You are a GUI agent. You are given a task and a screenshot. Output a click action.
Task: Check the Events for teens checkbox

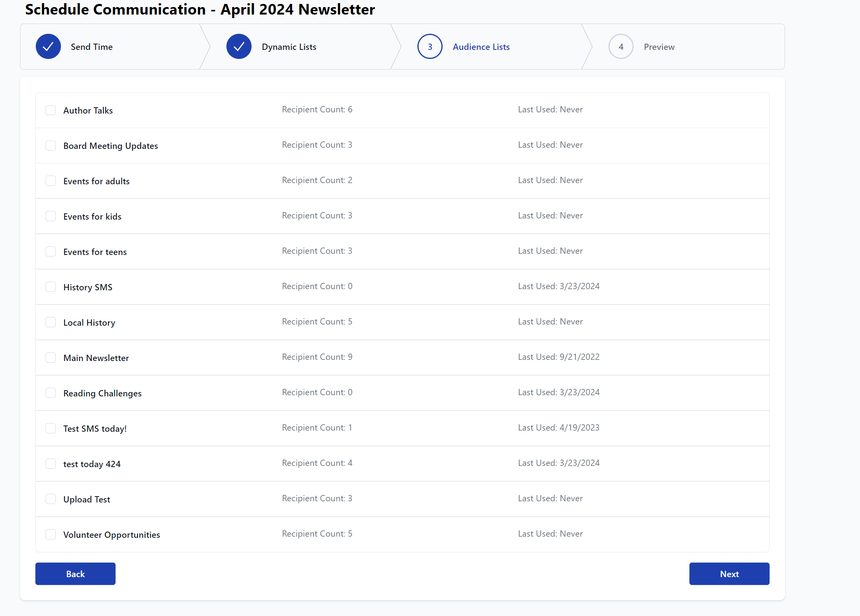[51, 251]
